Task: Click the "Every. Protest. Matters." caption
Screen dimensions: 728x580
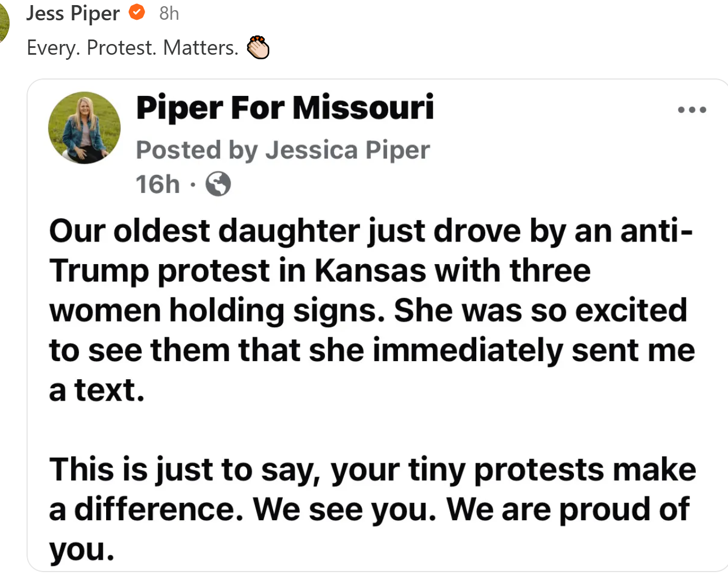Action: [x=133, y=48]
